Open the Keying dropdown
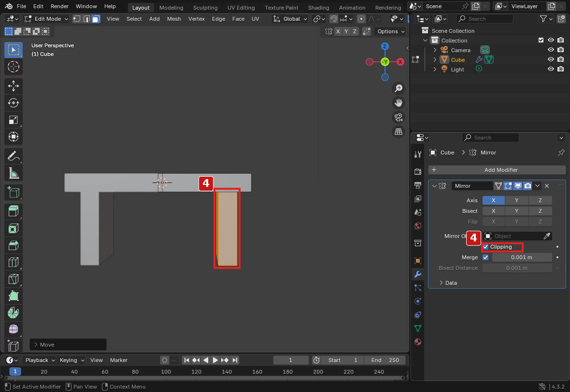Screen dimensions: 570x392 tap(71, 360)
